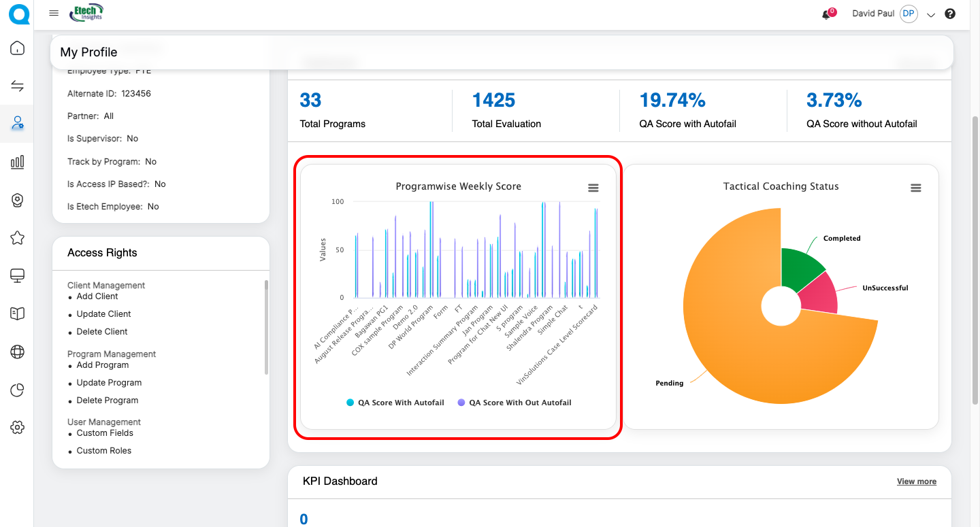Open Programwise Weekly Score chart context menu
The width and height of the screenshot is (980, 527).
[x=593, y=188]
